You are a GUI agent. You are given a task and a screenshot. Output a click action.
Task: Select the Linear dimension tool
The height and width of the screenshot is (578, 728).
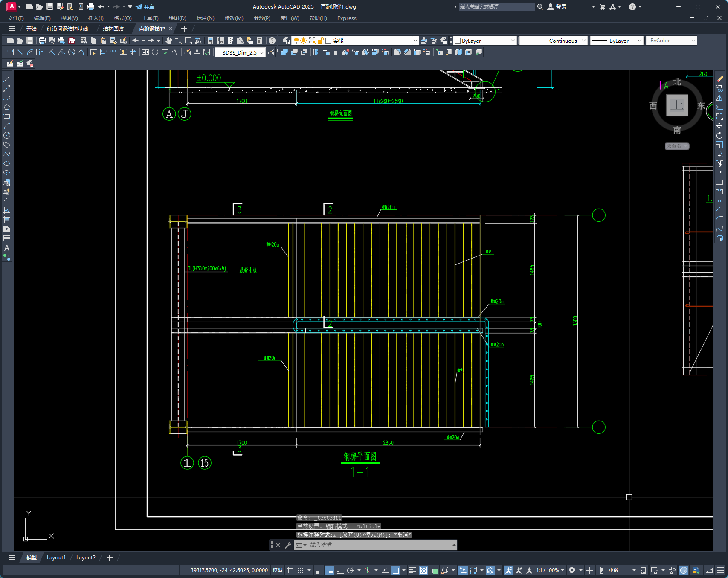(x=10, y=52)
